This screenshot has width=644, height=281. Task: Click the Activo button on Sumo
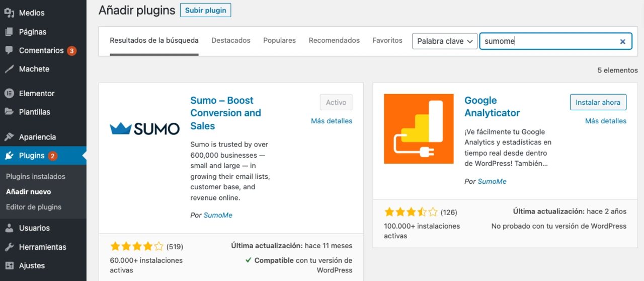[x=336, y=102]
